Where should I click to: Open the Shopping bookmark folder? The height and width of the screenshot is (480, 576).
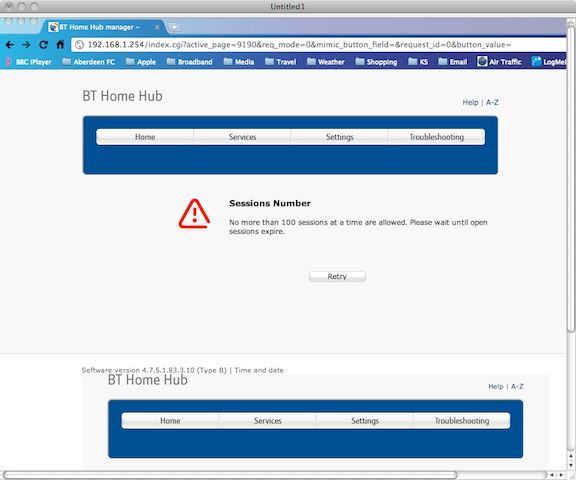(377, 62)
